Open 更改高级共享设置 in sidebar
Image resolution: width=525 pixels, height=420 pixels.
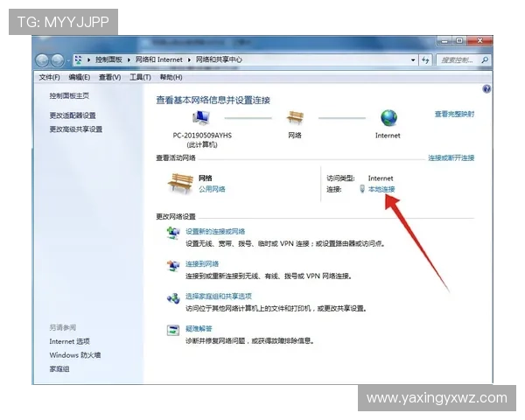click(76, 129)
